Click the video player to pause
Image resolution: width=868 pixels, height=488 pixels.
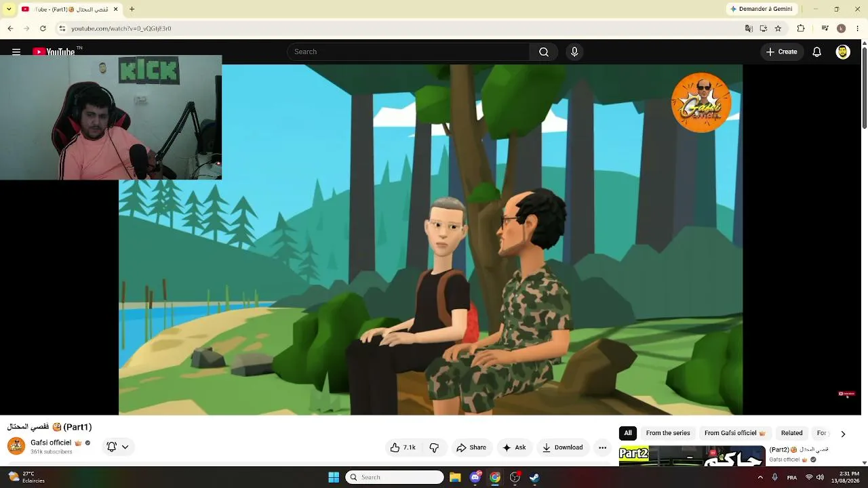pos(431,239)
